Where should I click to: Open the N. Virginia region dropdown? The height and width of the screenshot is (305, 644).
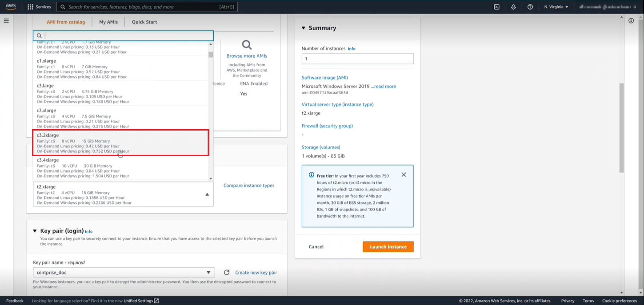556,7
